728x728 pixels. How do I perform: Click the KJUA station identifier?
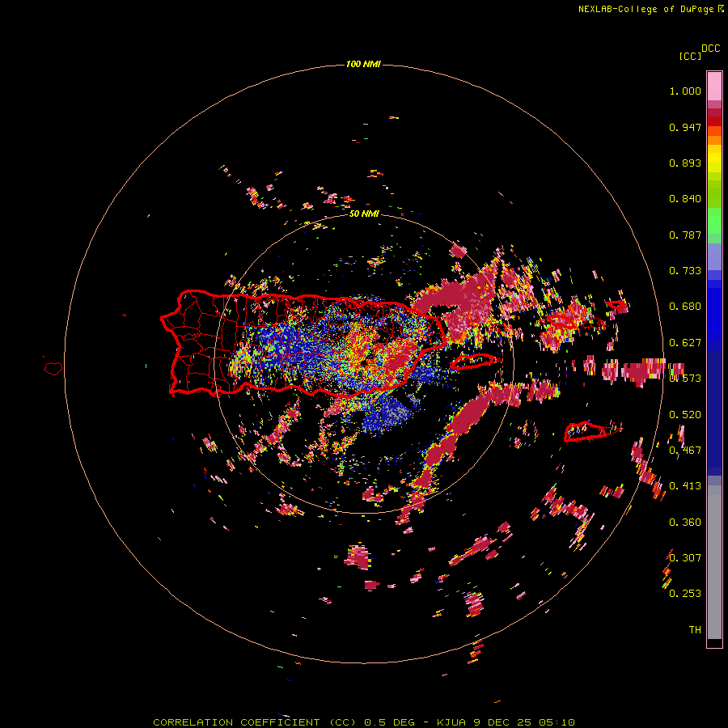453,722
